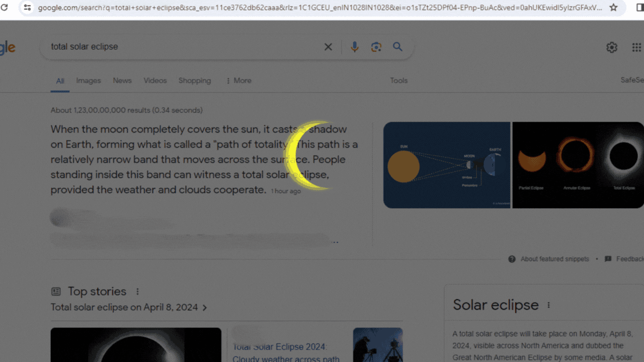Bookmark this page with the star icon
The image size is (644, 362).
coord(613,8)
